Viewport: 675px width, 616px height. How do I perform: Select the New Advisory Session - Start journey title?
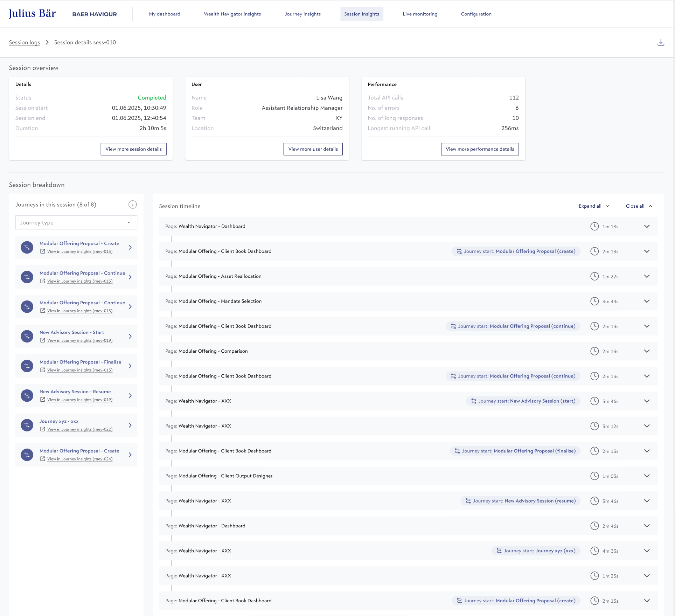[72, 332]
